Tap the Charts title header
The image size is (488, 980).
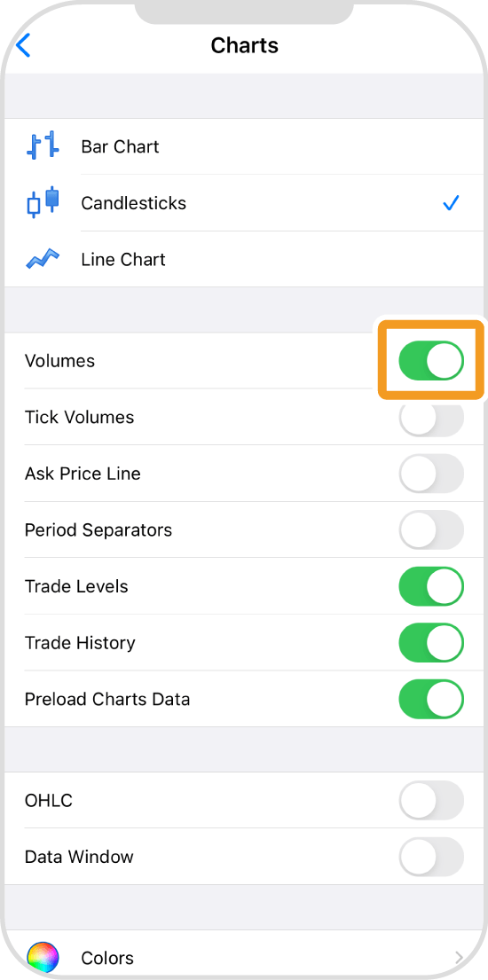click(245, 45)
